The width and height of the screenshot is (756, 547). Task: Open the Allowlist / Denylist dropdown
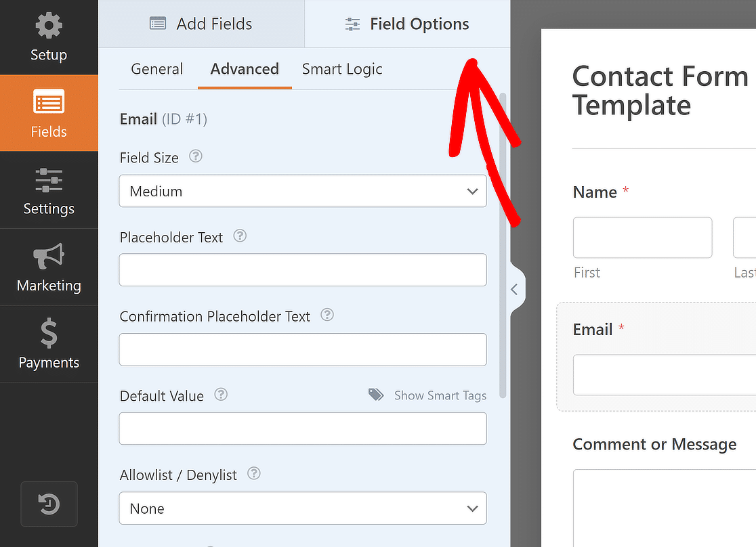303,508
